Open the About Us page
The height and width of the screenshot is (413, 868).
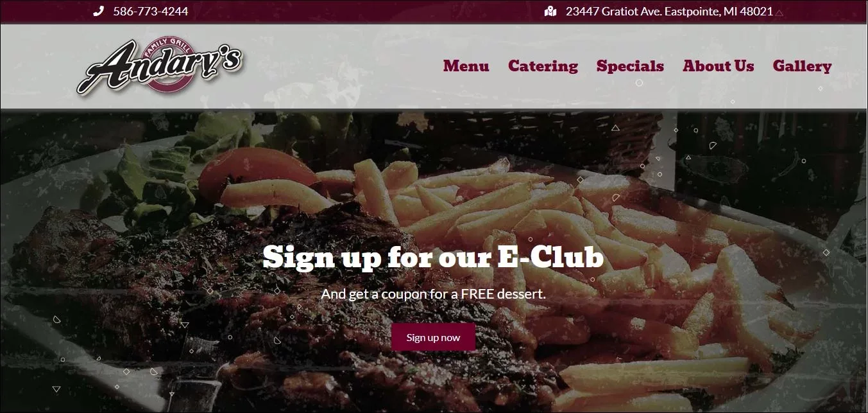[719, 66]
